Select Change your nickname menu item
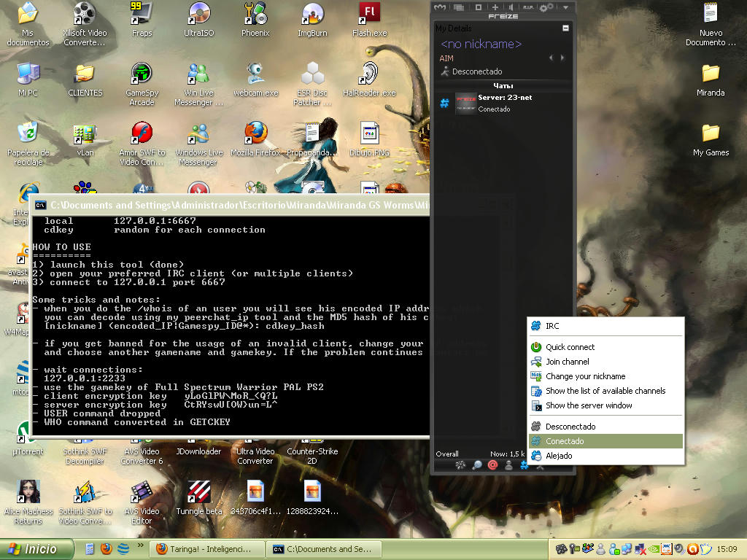Screen dimensions: 747x560 606,376
